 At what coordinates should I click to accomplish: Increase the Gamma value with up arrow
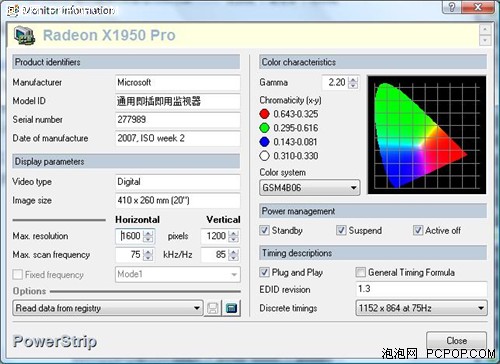[x=353, y=79]
